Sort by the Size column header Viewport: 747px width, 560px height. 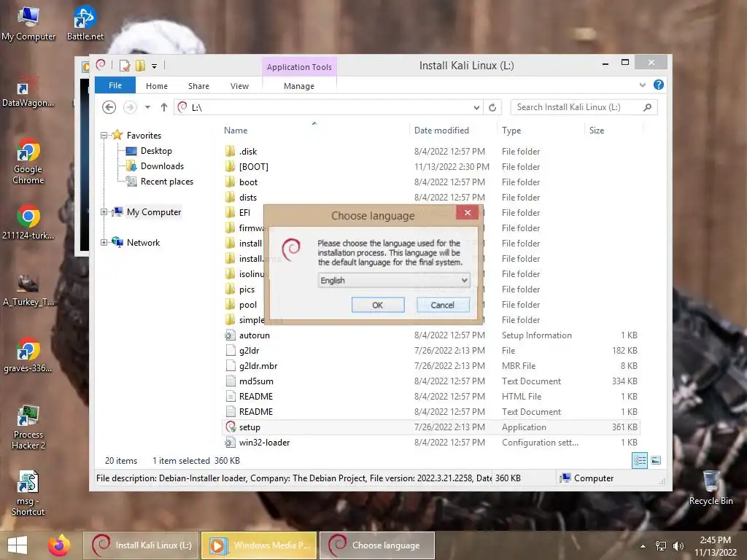click(613, 131)
